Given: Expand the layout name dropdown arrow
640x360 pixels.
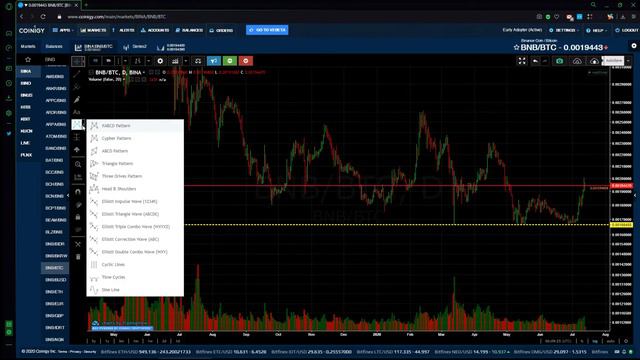Looking at the screenshot, I should point(629,61).
